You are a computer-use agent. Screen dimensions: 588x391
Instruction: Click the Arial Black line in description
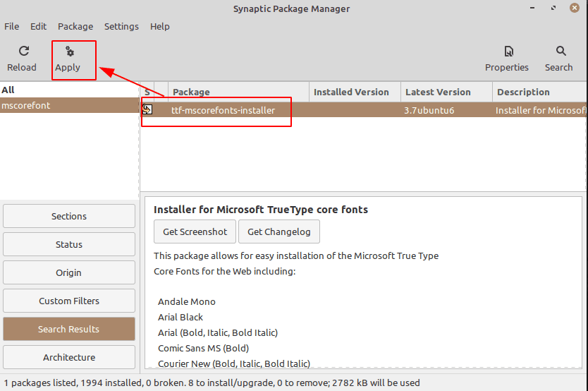click(x=180, y=317)
